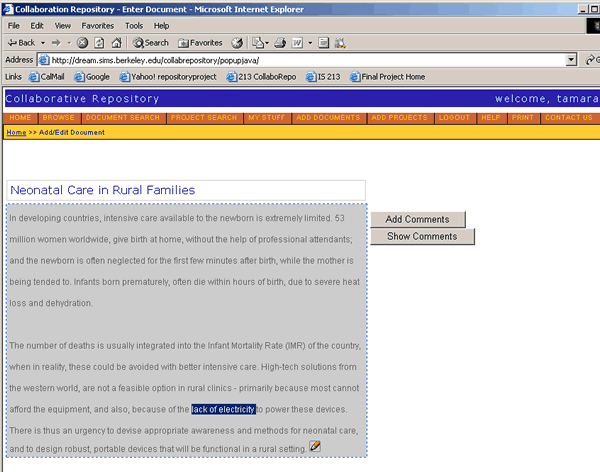Click the IE icon in title bar
The width and height of the screenshot is (600, 472).
(8, 9)
